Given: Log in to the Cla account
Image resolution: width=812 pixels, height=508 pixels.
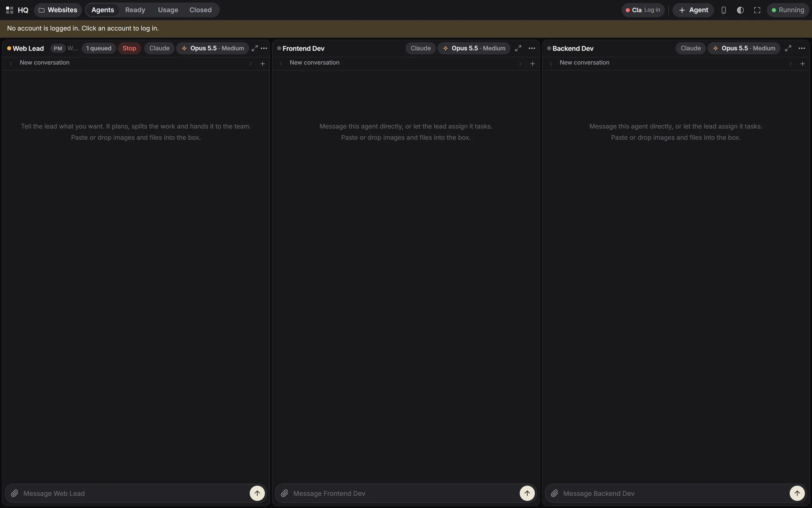Looking at the screenshot, I should click(x=643, y=10).
